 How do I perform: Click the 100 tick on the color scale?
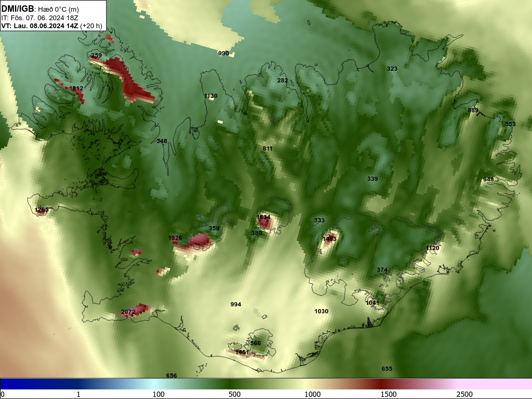point(159,394)
